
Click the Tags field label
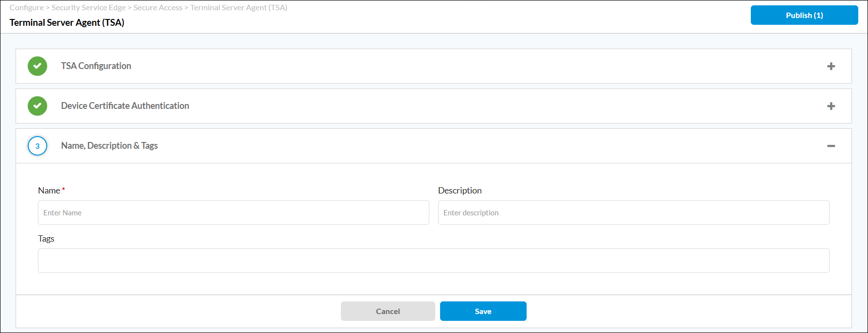(x=46, y=239)
